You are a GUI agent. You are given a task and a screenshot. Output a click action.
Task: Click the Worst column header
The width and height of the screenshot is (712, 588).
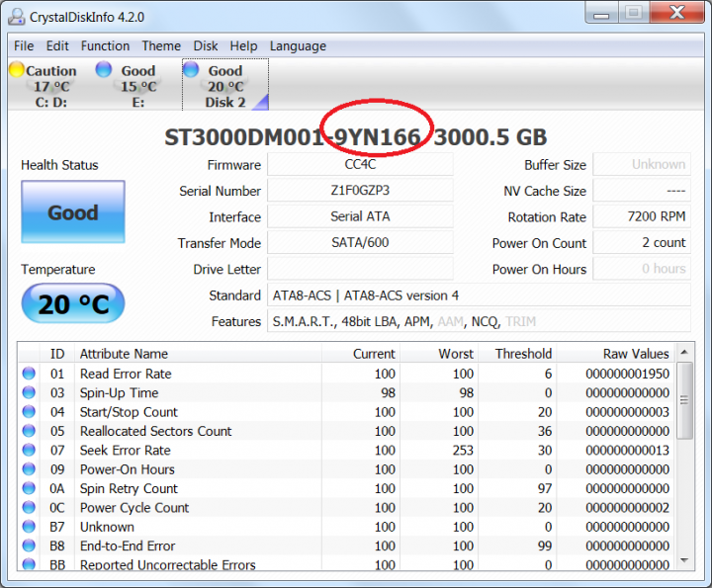pos(439,354)
